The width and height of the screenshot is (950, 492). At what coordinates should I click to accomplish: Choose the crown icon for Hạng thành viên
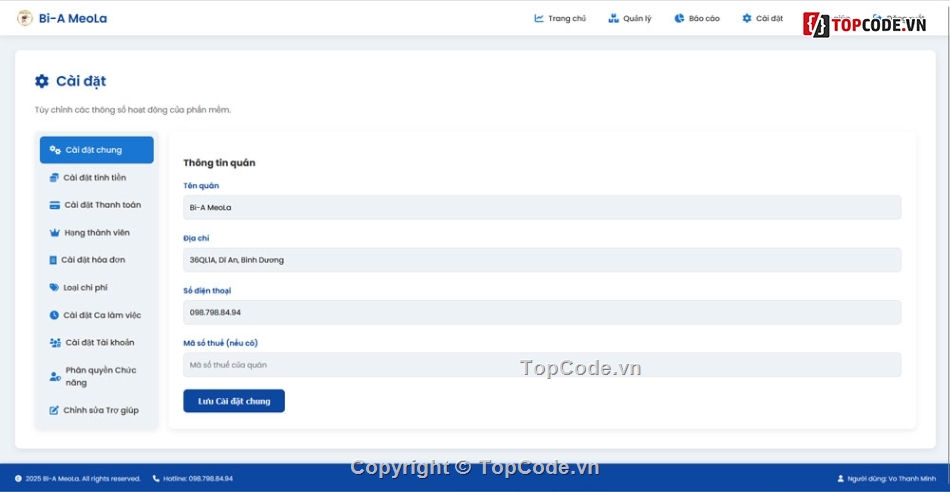(x=55, y=233)
